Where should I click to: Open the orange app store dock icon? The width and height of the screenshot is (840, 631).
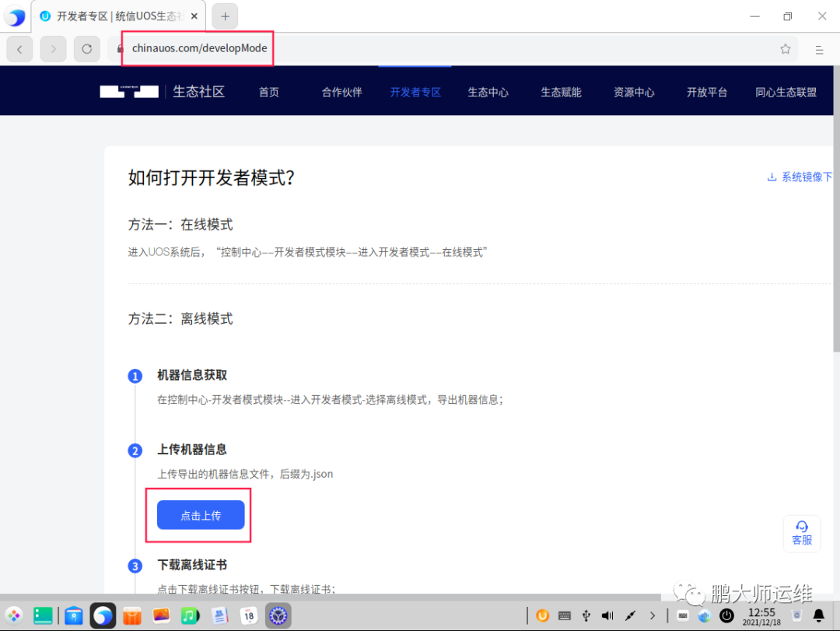coord(132,616)
